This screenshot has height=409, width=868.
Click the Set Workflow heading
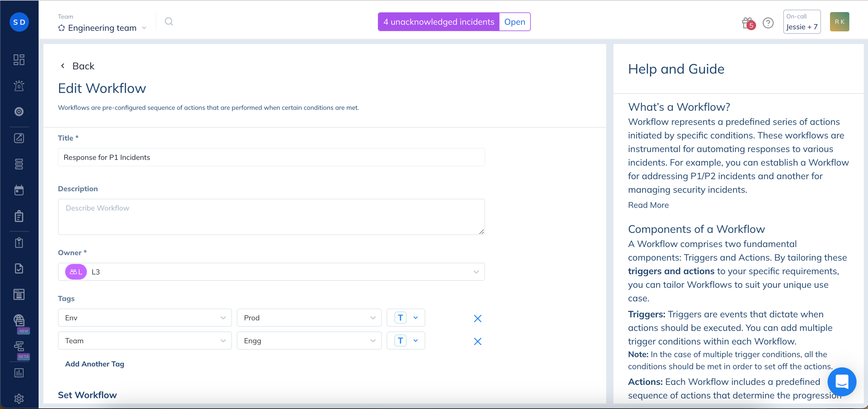click(87, 395)
